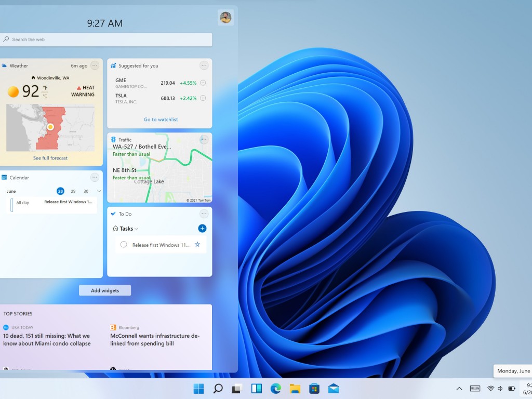Click the Add widgets button
This screenshot has height=399, width=532.
[105, 290]
